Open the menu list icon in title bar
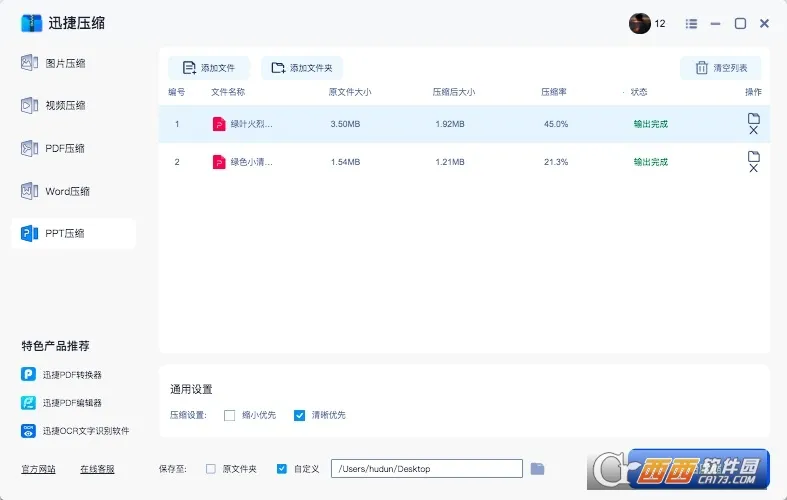Viewport: 787px width, 500px height. [691, 23]
